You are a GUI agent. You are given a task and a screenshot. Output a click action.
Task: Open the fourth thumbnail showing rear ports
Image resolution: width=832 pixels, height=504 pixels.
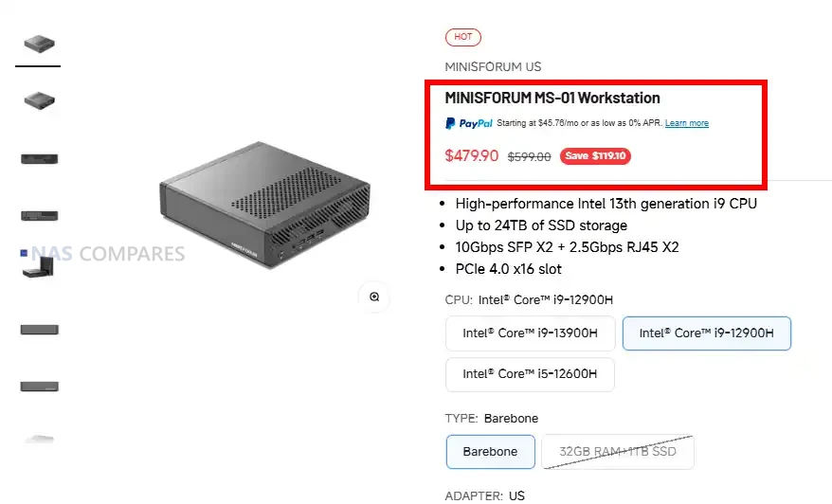39,215
